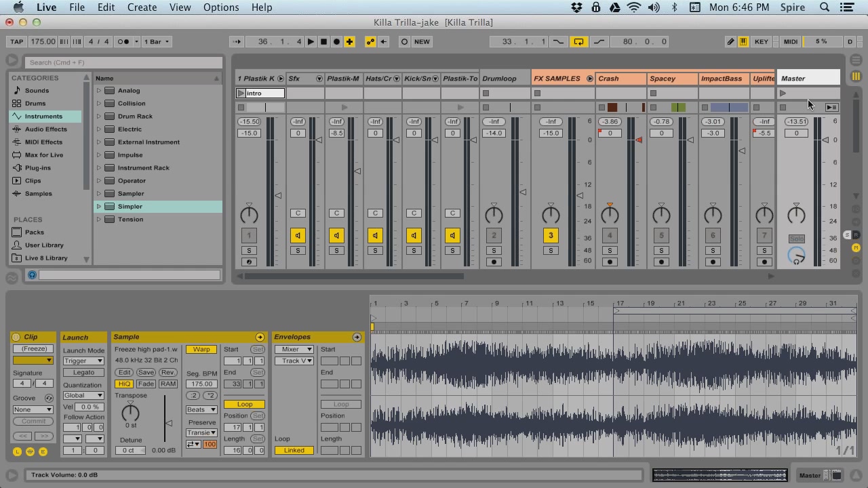Arm the ImpactBass track for recording
Viewport: 868px width, 488px height.
[713, 262]
